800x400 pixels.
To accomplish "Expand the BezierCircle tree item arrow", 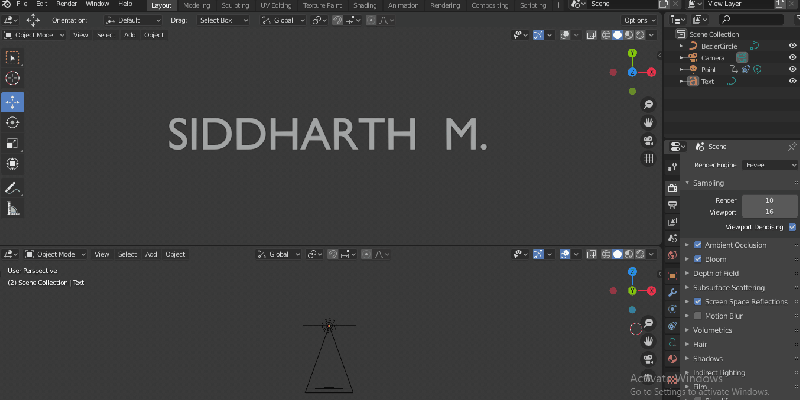I will pos(682,46).
